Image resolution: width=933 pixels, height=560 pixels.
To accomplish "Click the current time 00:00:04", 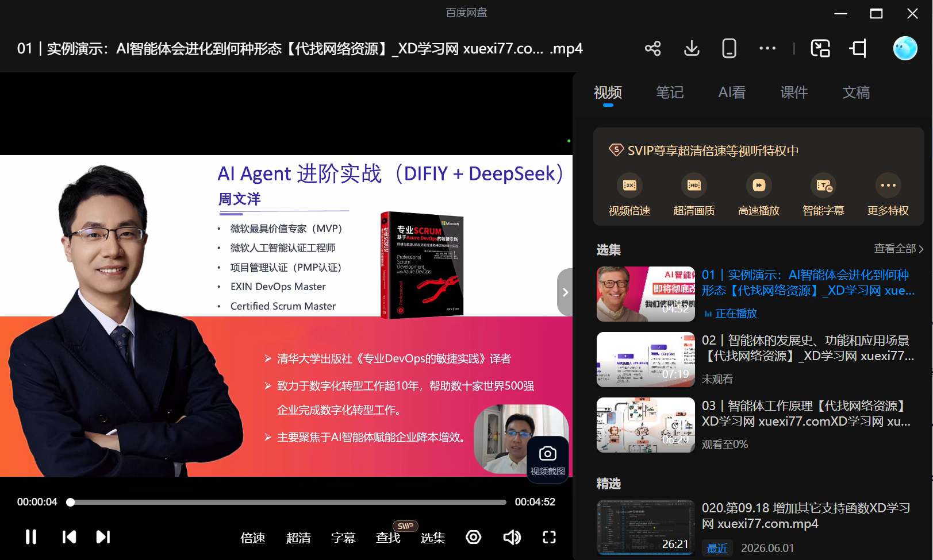I will [37, 502].
